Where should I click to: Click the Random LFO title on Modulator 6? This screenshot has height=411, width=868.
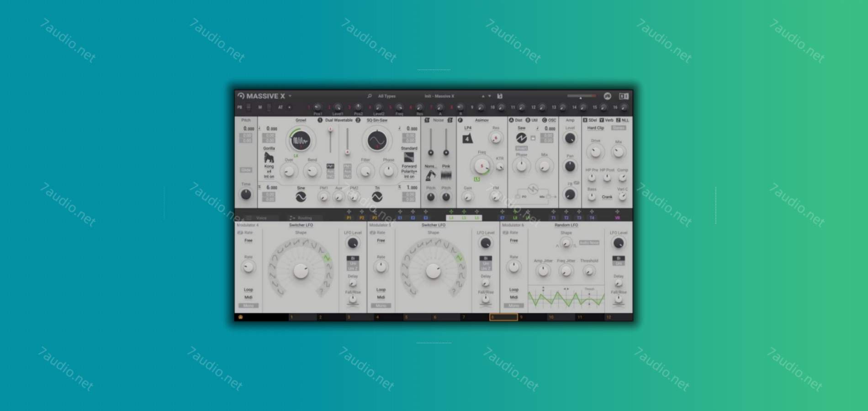coord(566,225)
